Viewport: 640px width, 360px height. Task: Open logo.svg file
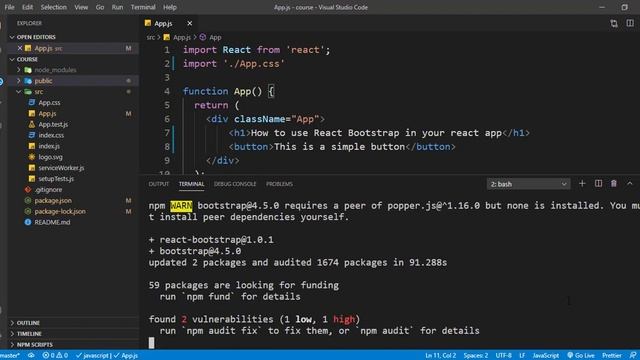(x=51, y=157)
